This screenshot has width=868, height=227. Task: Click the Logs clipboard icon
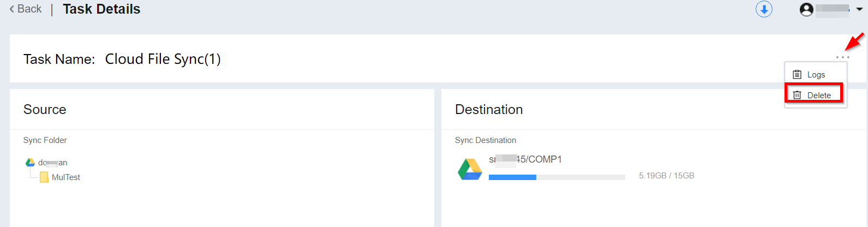pos(797,74)
